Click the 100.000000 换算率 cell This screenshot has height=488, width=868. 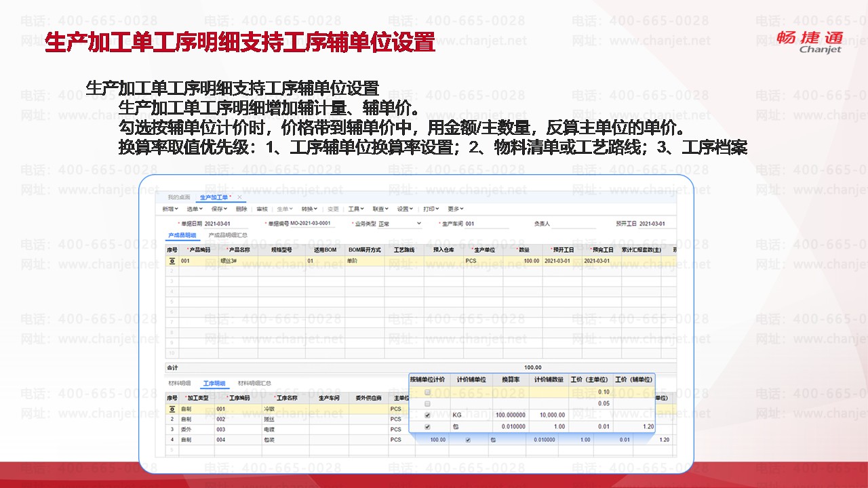tap(511, 415)
